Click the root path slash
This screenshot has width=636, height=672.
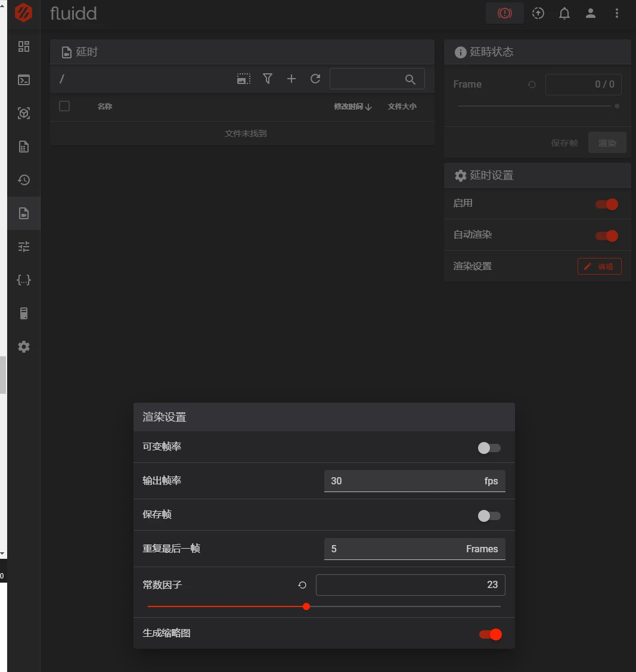(62, 79)
